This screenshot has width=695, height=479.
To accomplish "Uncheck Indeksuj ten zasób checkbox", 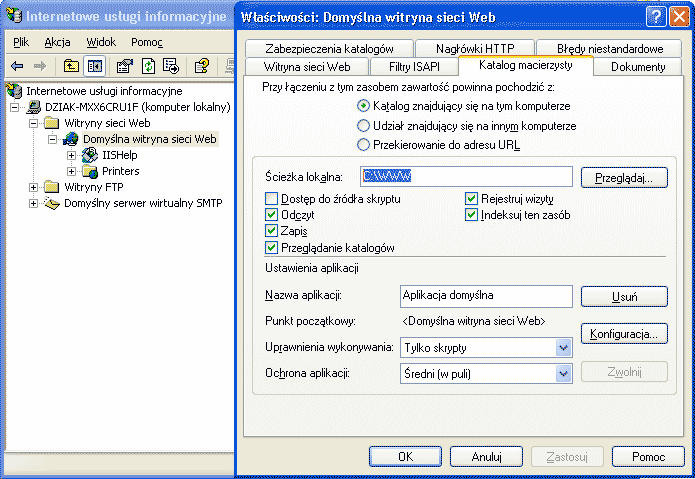I will [x=471, y=215].
